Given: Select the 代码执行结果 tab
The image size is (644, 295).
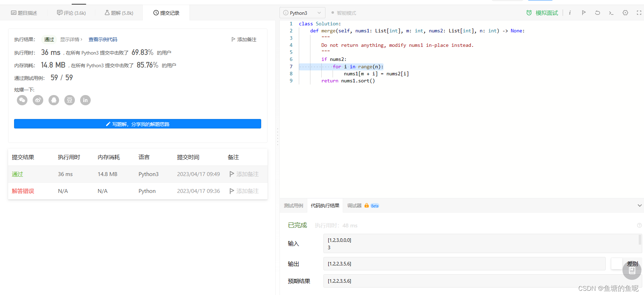Looking at the screenshot, I should 325,206.
